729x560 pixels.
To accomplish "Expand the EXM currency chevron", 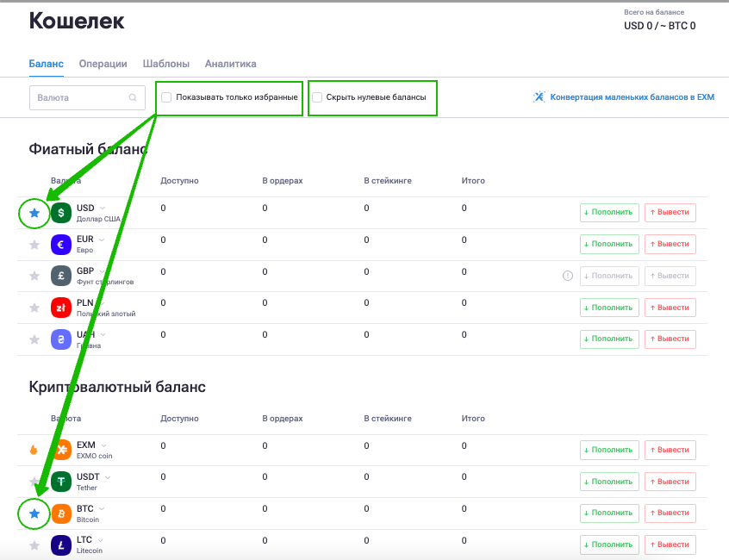I will coord(103,445).
